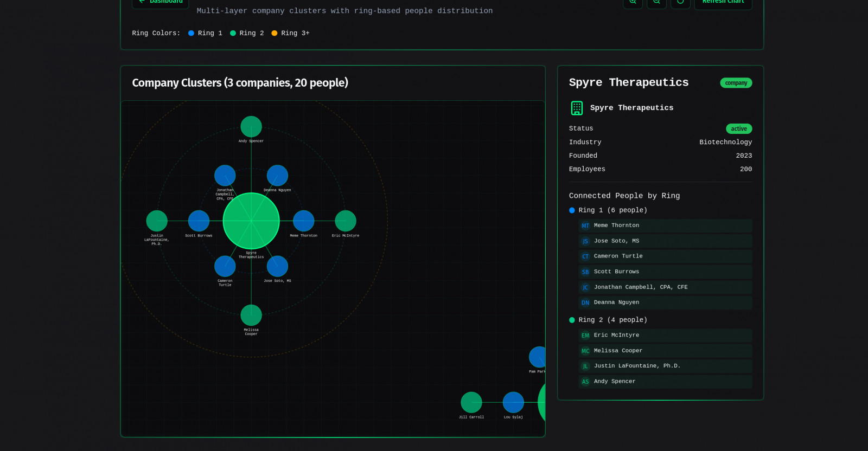Click the Ring 3+ orange legend dot
Image resolution: width=868 pixels, height=451 pixels.
tap(275, 33)
